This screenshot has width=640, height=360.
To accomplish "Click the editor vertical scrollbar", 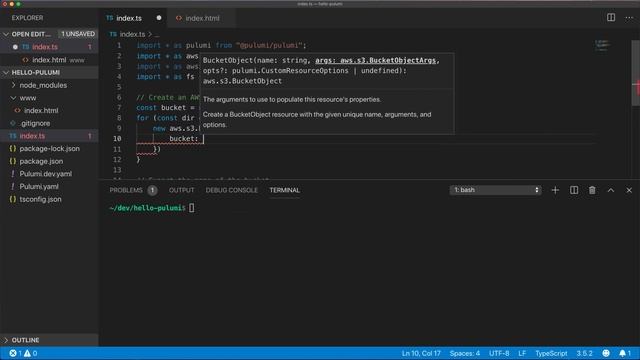I will 636,73.
